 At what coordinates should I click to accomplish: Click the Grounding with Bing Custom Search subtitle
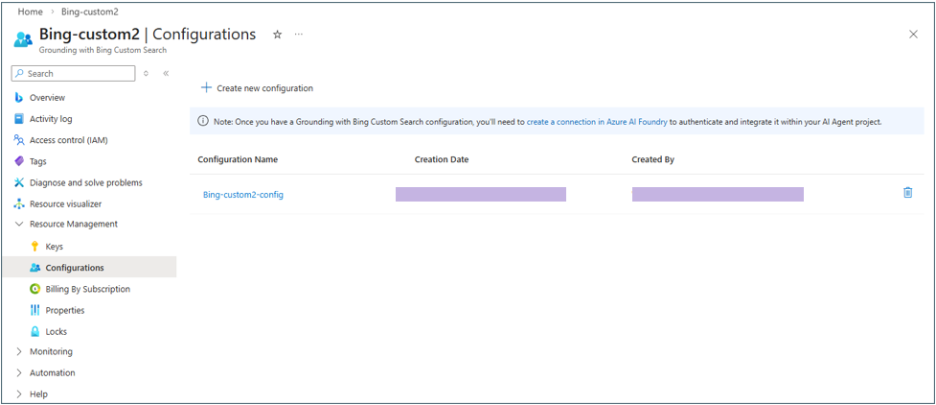tap(103, 50)
